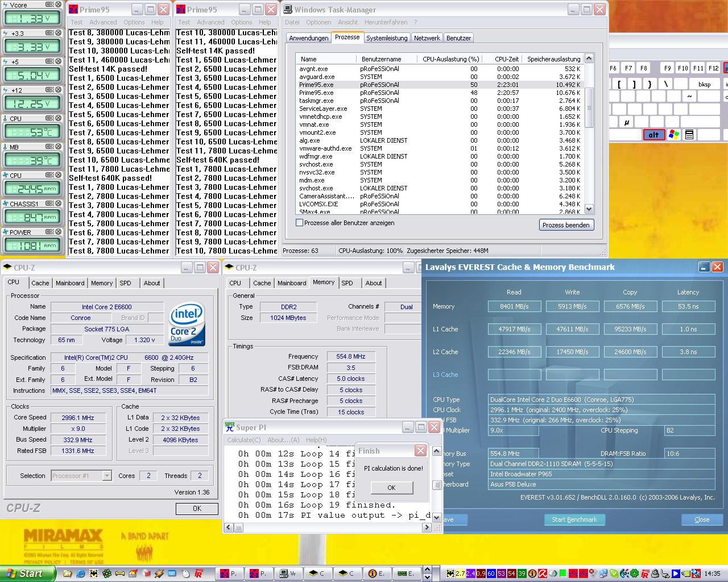Expand taskbar rows with the down arrow
Screen dimensions: 728x582
(x=428, y=577)
